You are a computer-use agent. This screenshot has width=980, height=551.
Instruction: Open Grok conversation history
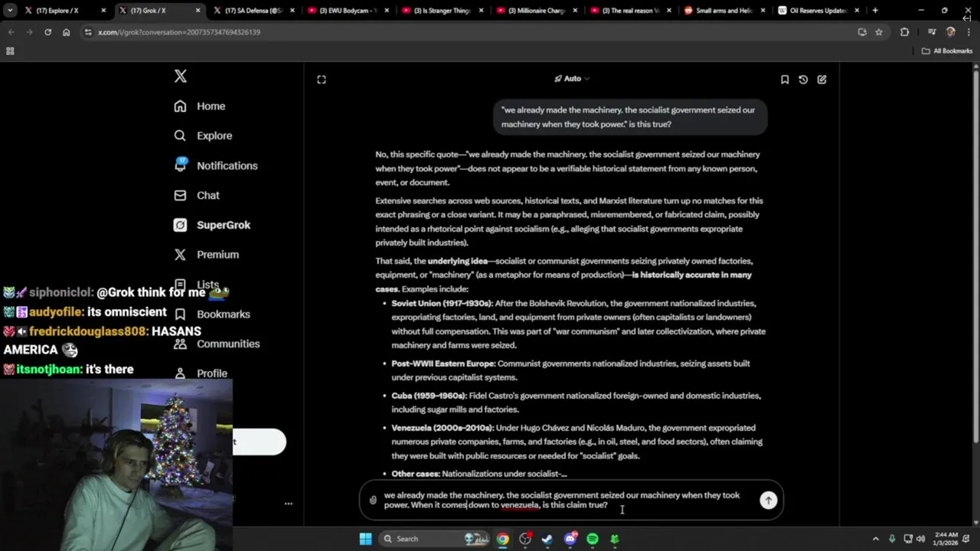coord(803,80)
